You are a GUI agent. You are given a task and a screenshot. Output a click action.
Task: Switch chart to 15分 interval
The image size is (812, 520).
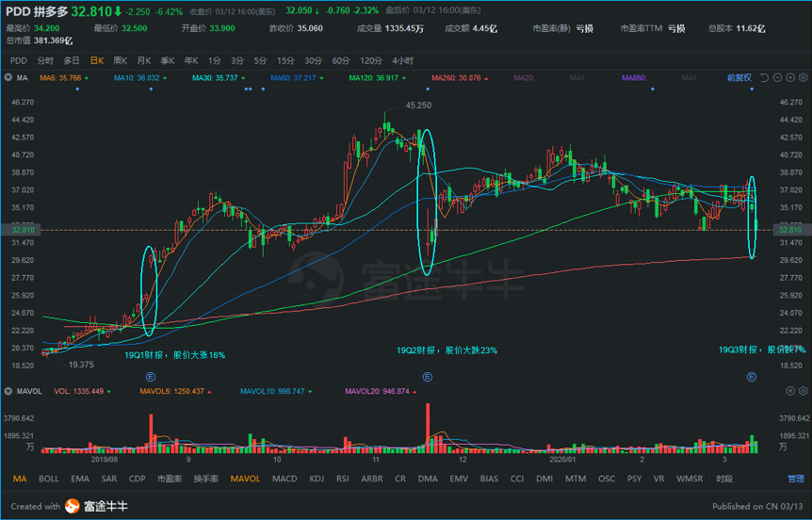[285, 60]
